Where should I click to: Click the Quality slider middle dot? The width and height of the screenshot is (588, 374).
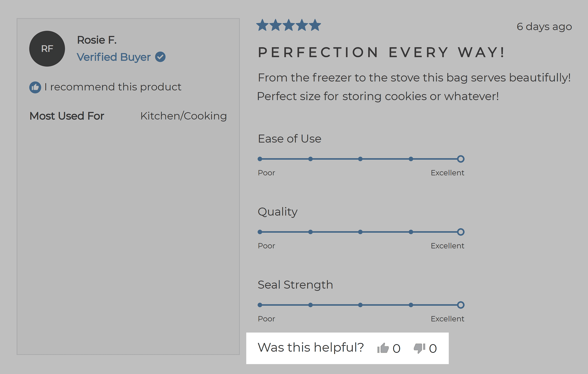tap(360, 232)
